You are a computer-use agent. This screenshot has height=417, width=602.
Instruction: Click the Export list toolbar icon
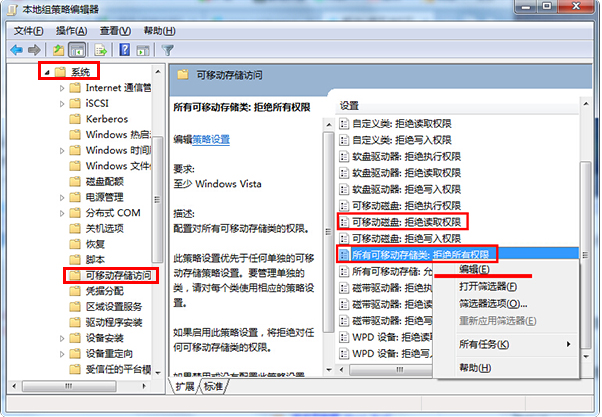pos(101,50)
